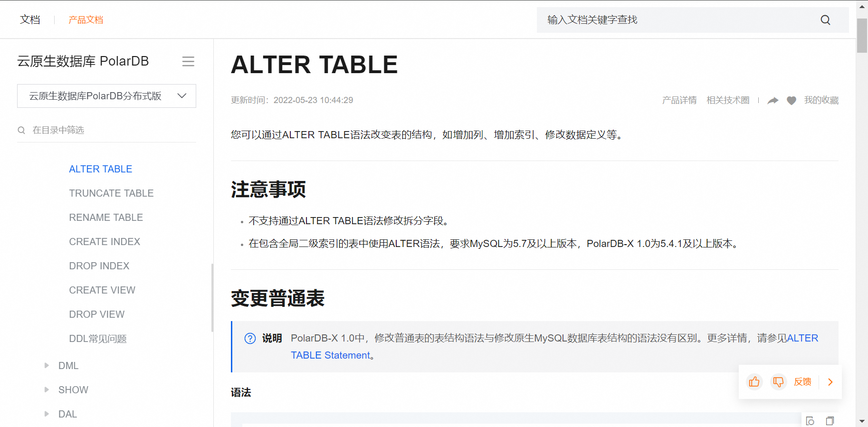Select TRUNCATE TABLE in sidebar
Screen dimensions: 868x427
point(111,193)
